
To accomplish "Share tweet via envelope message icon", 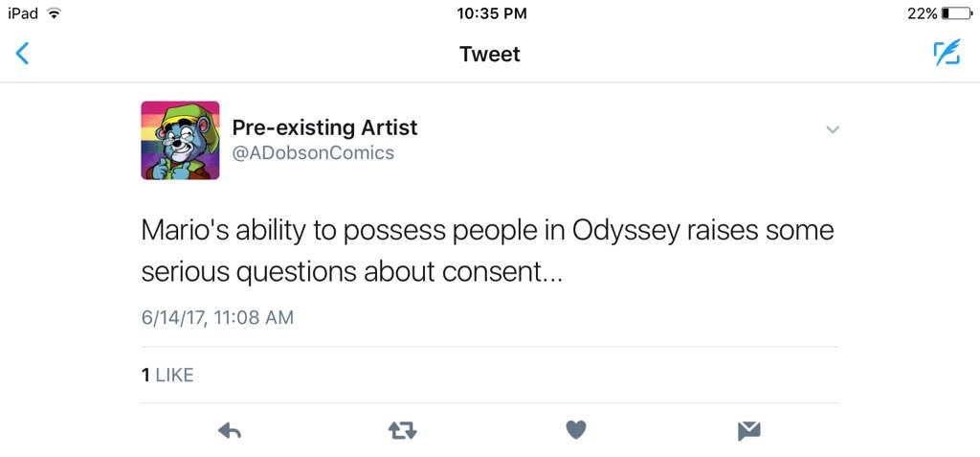I will click(x=748, y=431).
